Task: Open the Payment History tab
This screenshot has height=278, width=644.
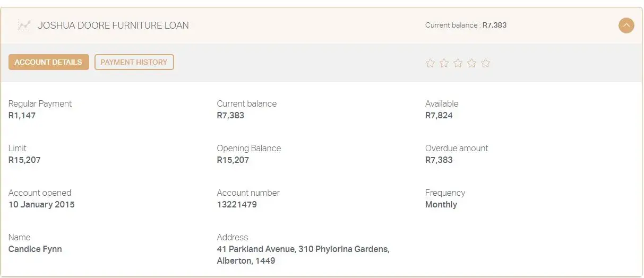Action: 134,62
